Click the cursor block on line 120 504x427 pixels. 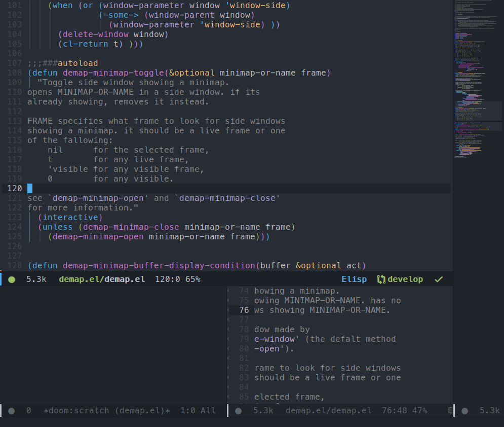(30, 189)
